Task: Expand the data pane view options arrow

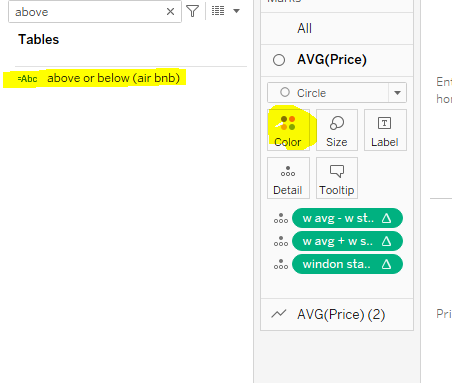Action: (236, 11)
